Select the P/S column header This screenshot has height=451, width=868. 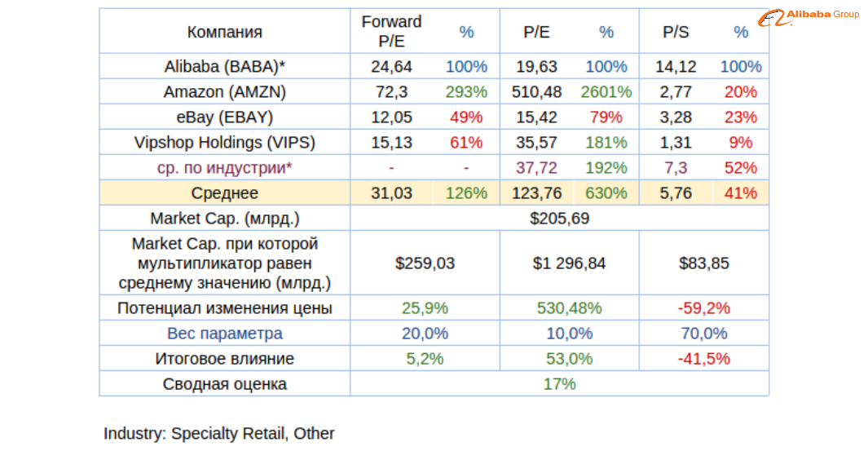676,32
